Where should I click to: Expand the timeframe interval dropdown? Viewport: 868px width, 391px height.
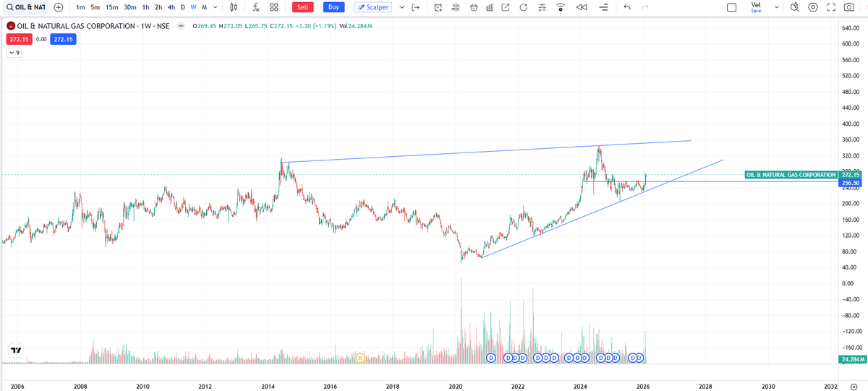[x=216, y=7]
